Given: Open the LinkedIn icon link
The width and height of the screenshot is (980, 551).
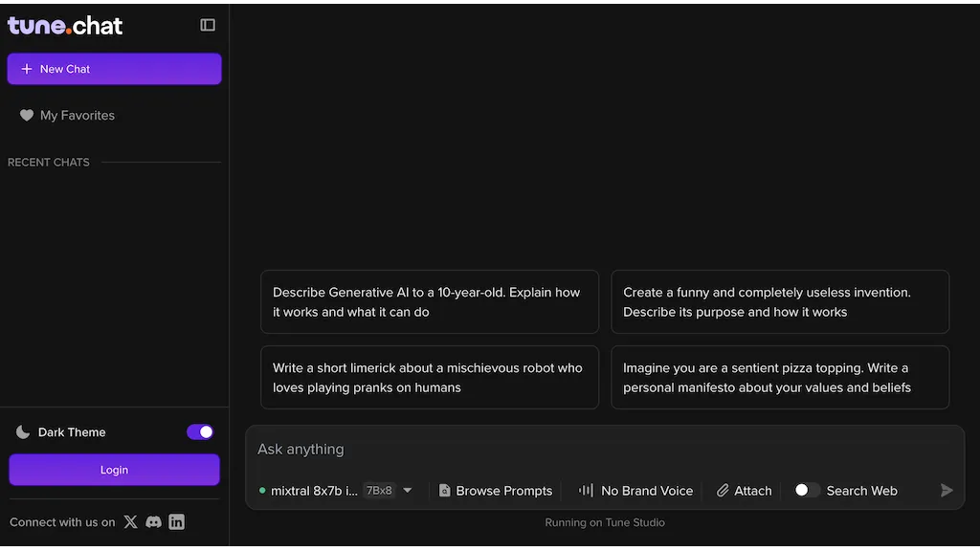Looking at the screenshot, I should tap(176, 521).
